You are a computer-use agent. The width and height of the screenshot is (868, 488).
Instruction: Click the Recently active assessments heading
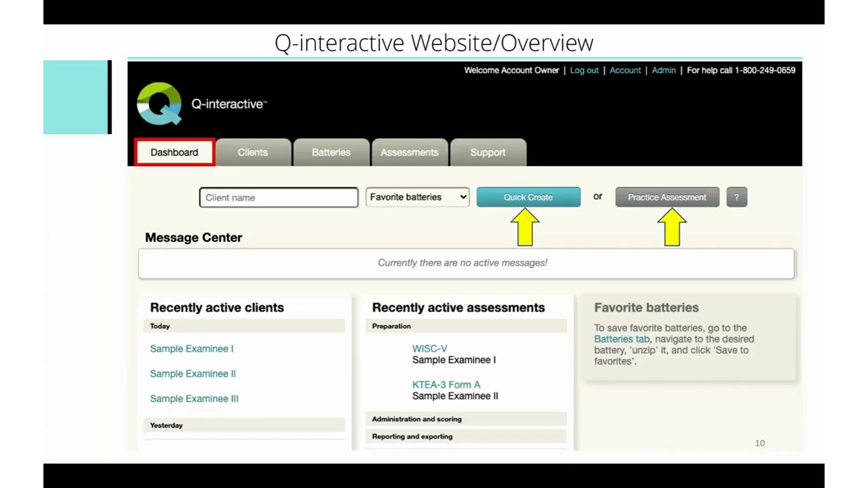(458, 308)
